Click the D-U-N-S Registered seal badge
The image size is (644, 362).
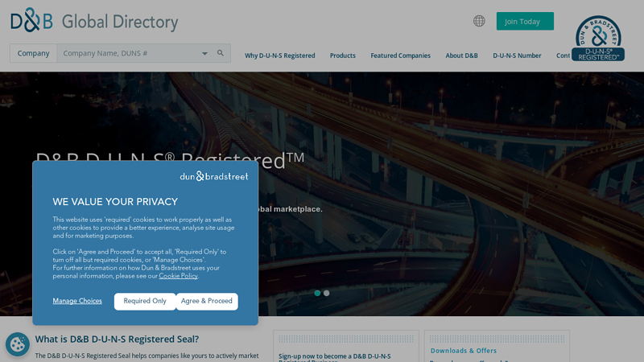598,38
